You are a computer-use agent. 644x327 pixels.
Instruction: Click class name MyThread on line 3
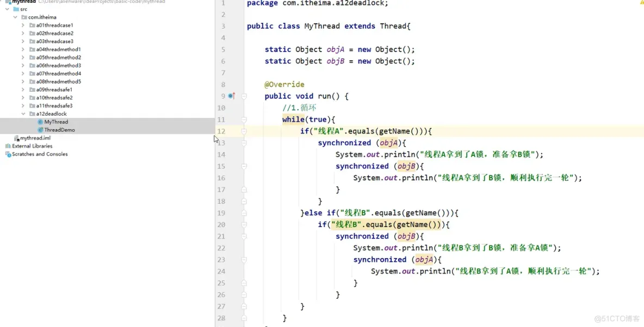(321, 26)
